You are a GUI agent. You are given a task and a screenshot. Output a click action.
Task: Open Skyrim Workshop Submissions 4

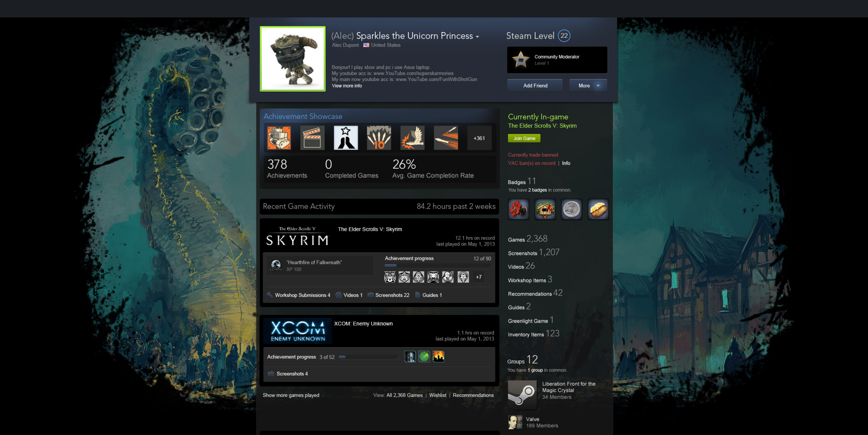coord(302,295)
